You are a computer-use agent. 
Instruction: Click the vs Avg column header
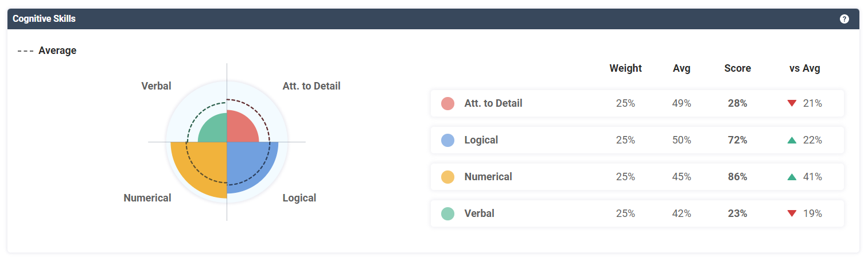(x=804, y=68)
